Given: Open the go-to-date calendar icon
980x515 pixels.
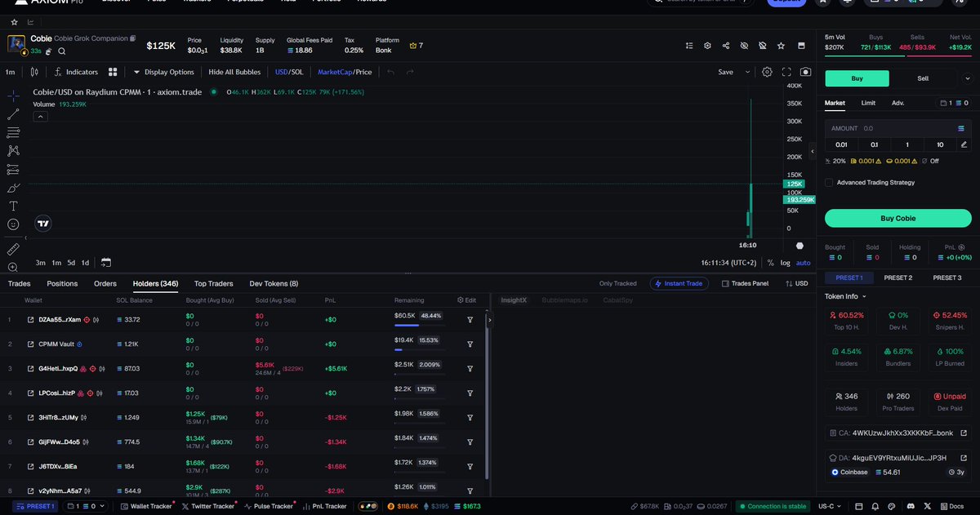Looking at the screenshot, I should 105,262.
